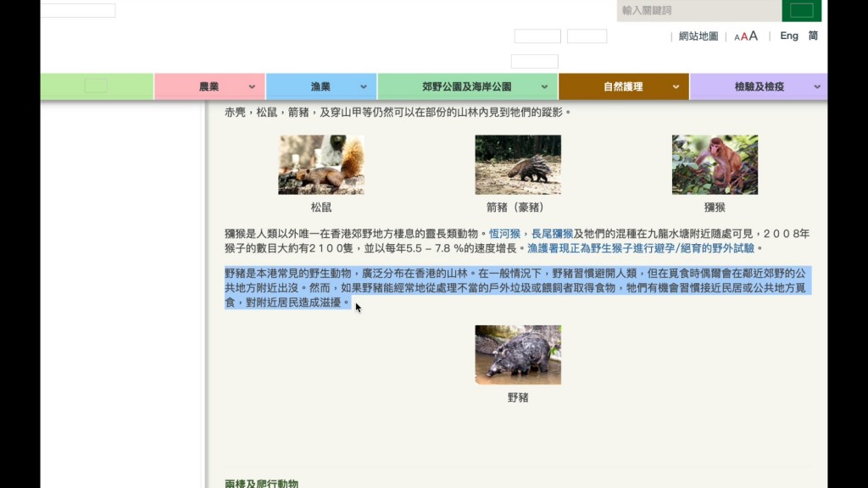Select the smallest font size A
The image size is (868, 488).
point(737,37)
